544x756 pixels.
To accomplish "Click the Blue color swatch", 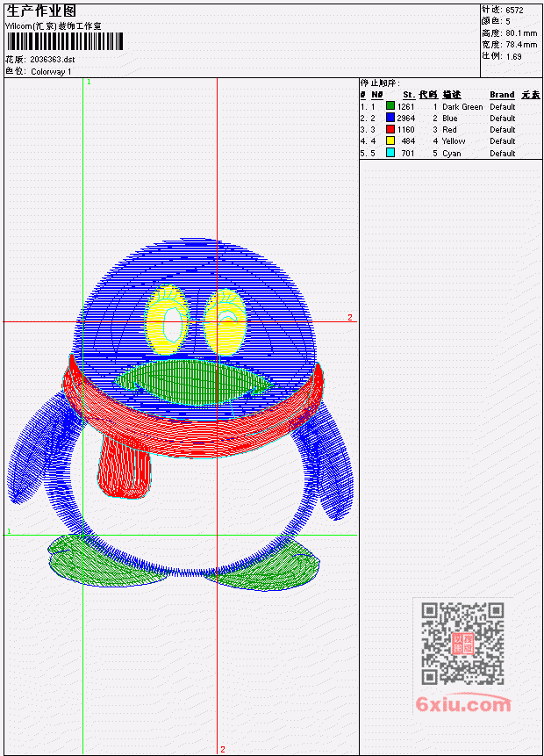I will click(x=390, y=118).
